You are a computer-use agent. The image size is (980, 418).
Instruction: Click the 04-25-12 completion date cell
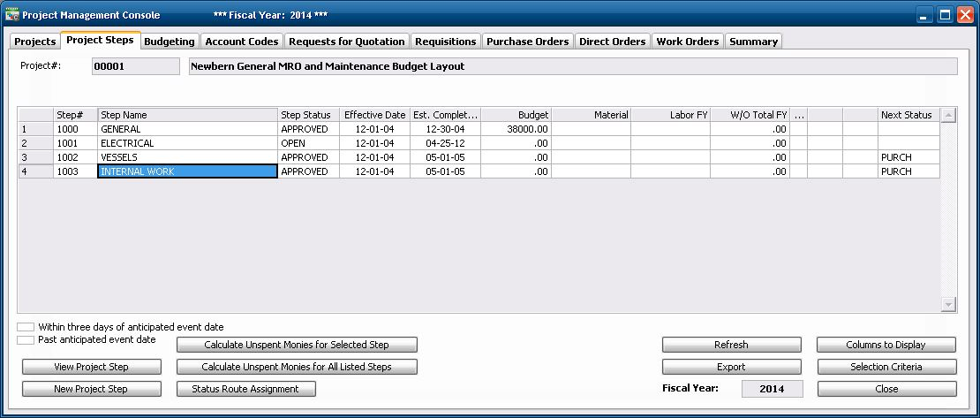(x=446, y=143)
